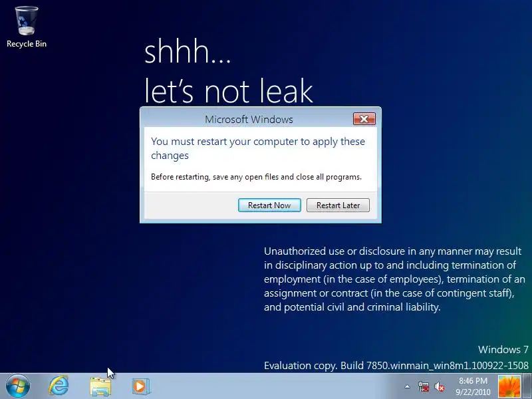532x399 pixels.
Task: Show hidden tray icons arrow
Action: pos(407,386)
